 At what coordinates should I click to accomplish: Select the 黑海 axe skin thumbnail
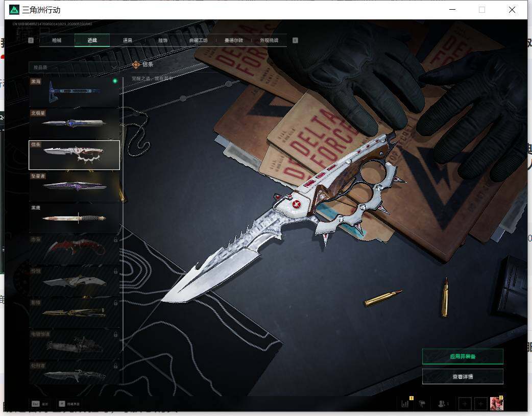pos(75,91)
